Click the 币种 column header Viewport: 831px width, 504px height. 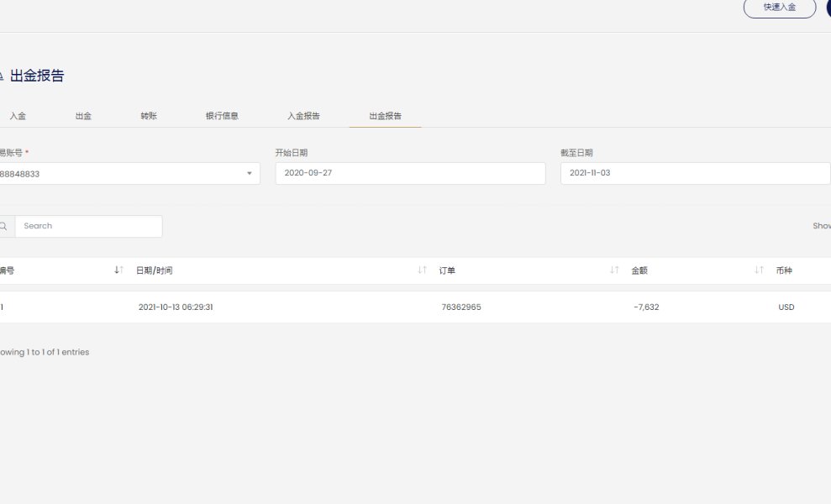[785, 270]
